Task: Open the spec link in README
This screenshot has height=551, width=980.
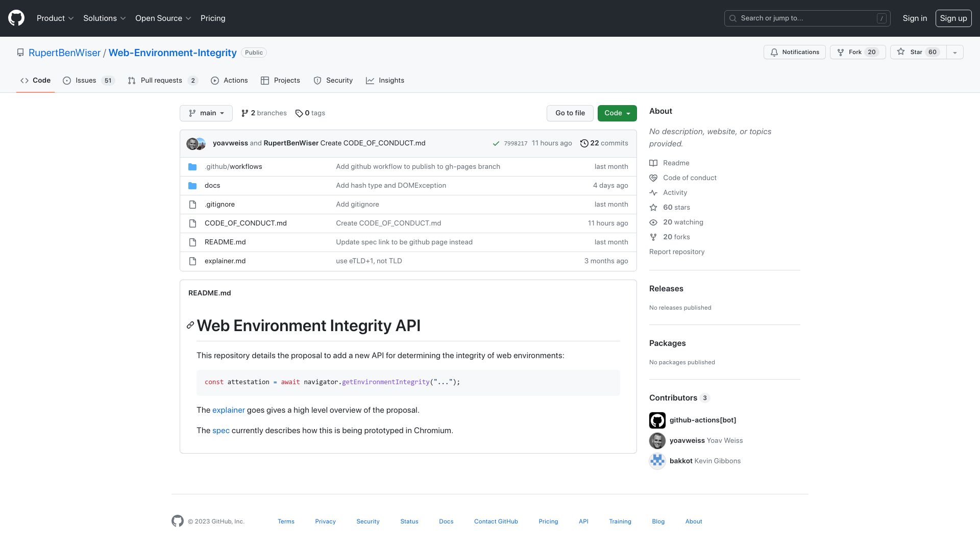Action: click(221, 431)
